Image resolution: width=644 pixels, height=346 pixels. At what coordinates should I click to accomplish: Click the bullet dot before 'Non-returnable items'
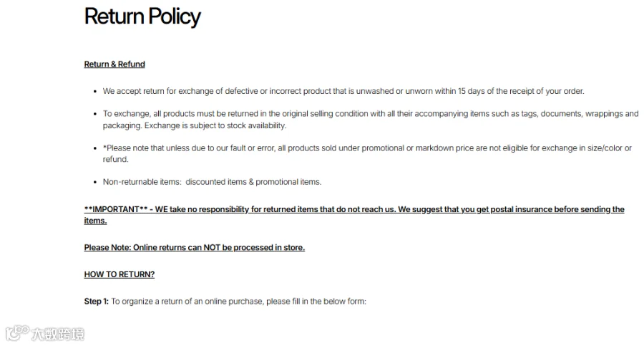coord(95,182)
